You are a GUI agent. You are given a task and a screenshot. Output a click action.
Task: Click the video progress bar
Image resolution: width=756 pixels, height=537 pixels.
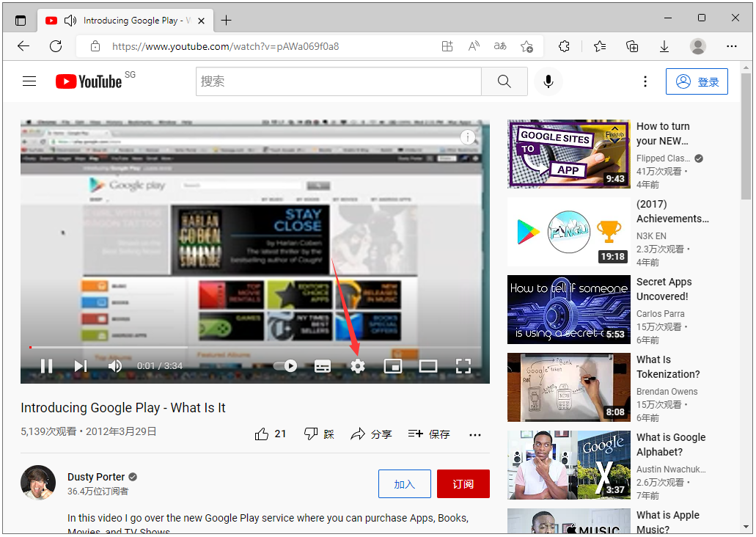(x=255, y=347)
